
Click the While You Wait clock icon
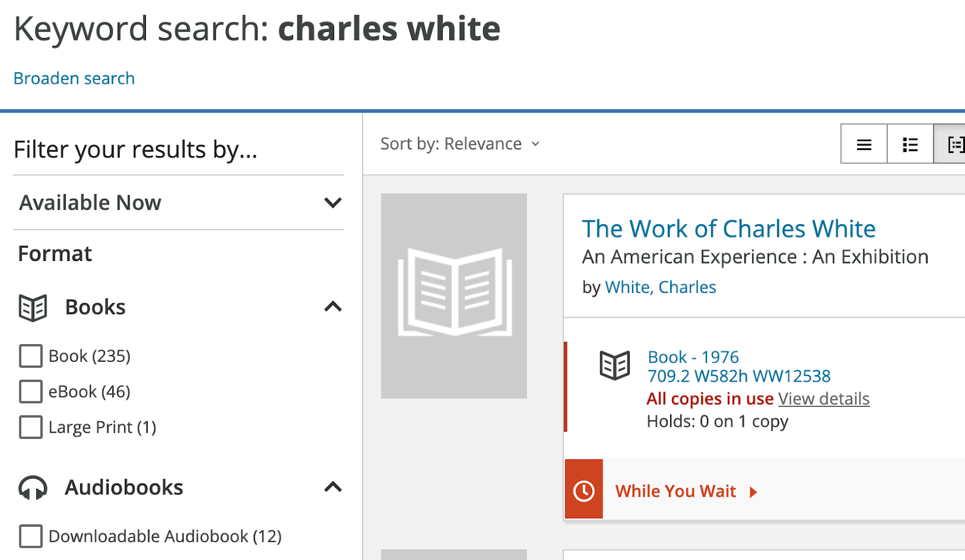tap(584, 491)
